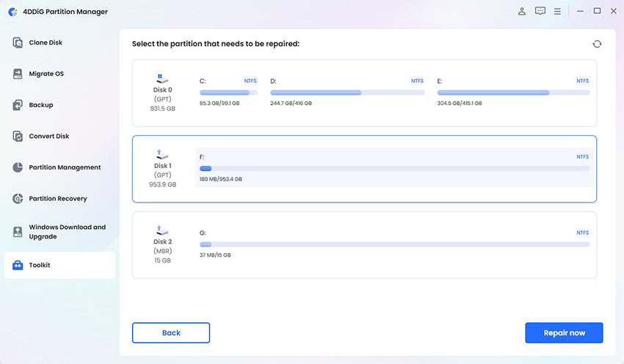
Task: Choose partition E: on Disk 0
Action: (513, 92)
